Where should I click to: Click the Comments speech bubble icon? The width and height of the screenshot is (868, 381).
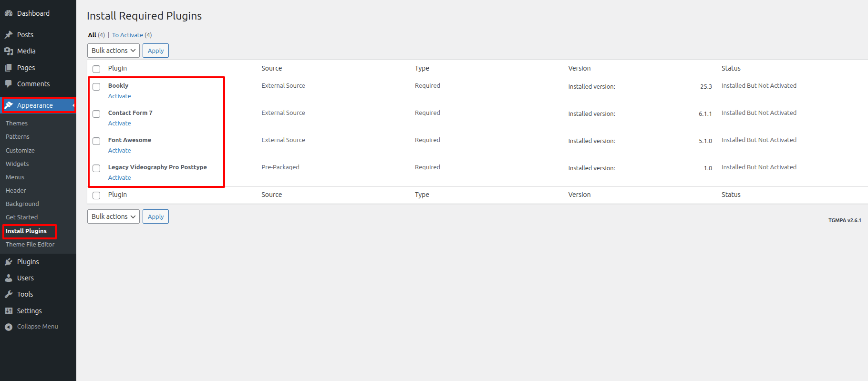9,84
